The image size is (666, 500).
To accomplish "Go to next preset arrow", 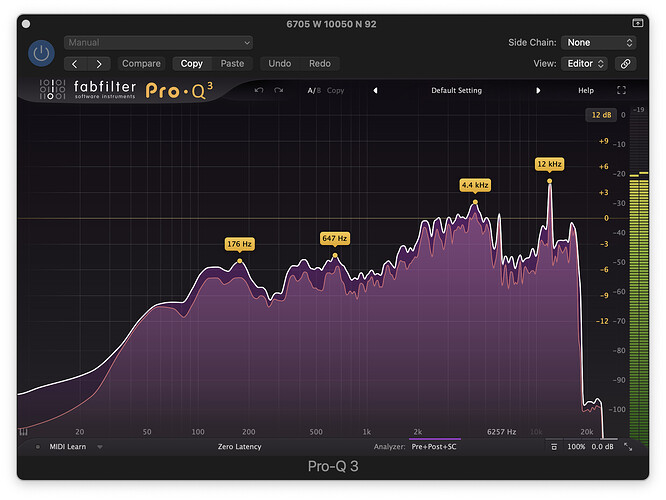I will pos(538,90).
